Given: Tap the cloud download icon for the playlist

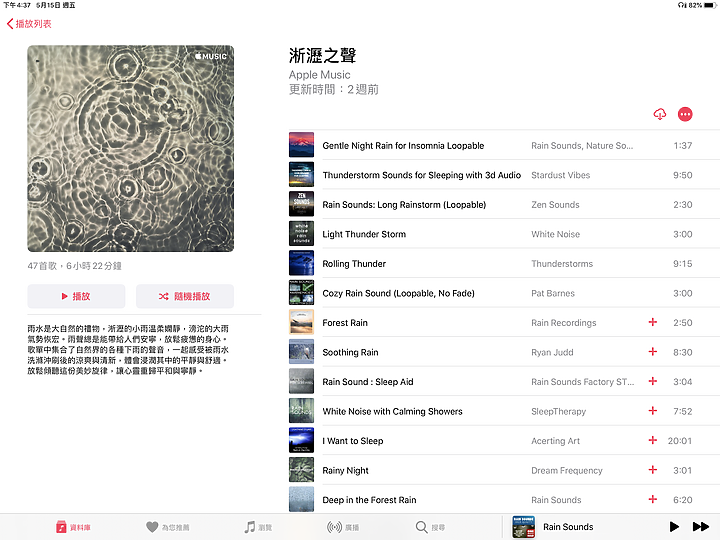Looking at the screenshot, I should click(x=659, y=114).
